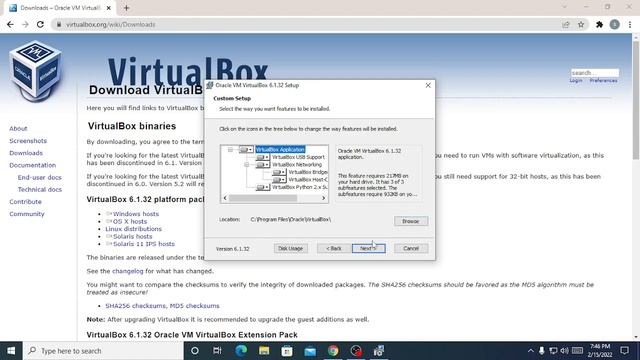Open the Contribute sidebar link
Screen dimensions: 640x360
coord(25,202)
